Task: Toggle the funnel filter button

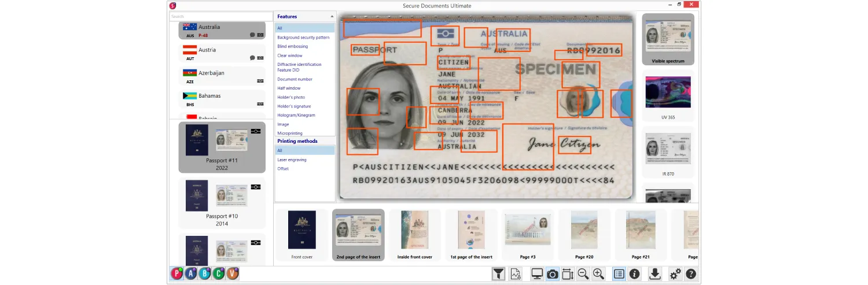Action: coord(498,274)
